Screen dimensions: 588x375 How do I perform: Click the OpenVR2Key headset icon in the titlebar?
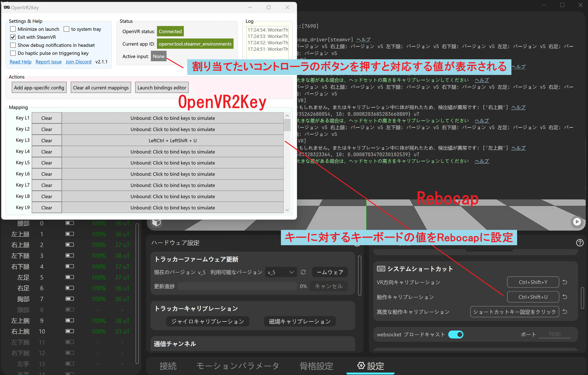coord(6,7)
